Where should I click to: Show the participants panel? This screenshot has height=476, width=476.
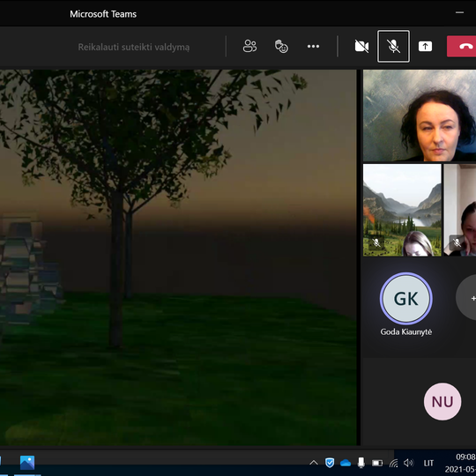pyautogui.click(x=249, y=46)
